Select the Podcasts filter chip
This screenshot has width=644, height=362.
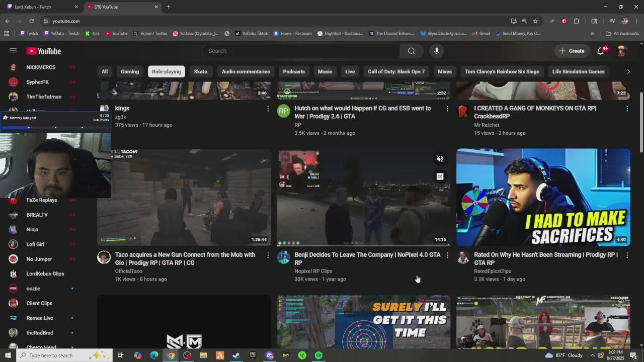(x=294, y=71)
